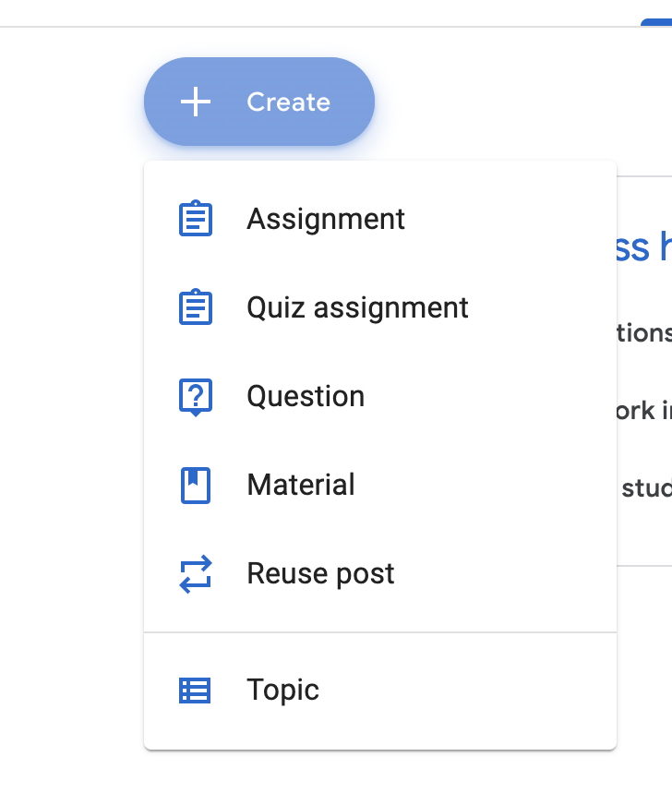The width and height of the screenshot is (672, 805).
Task: Click the plus icon in the Create button
Action: tap(196, 102)
